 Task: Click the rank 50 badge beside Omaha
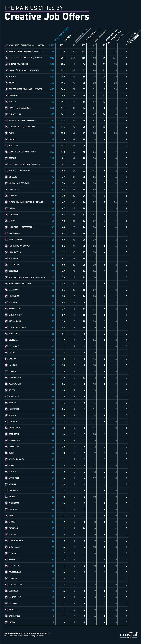pos(6,352)
